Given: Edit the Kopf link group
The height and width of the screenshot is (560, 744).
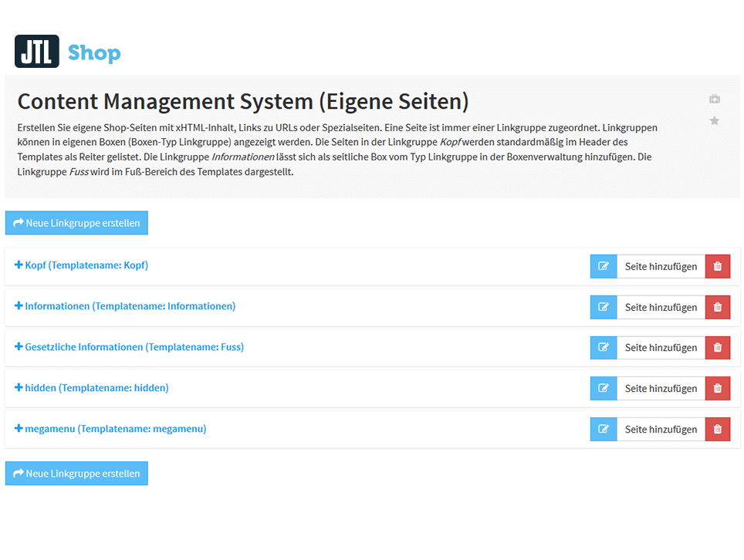Looking at the screenshot, I should click(603, 265).
